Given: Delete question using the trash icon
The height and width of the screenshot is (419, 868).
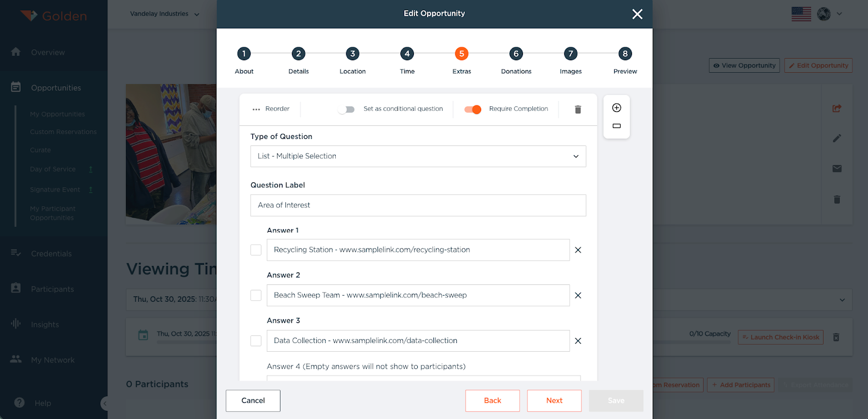Looking at the screenshot, I should (x=578, y=110).
